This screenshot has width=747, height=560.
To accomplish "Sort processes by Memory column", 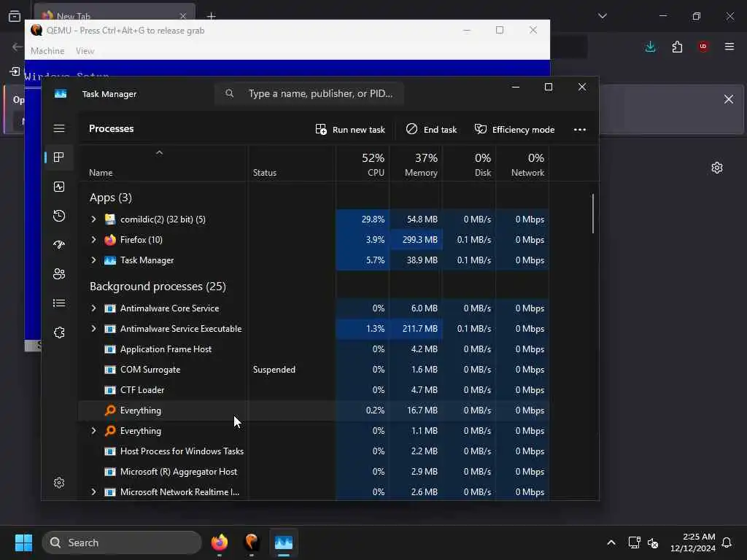I will pyautogui.click(x=416, y=164).
